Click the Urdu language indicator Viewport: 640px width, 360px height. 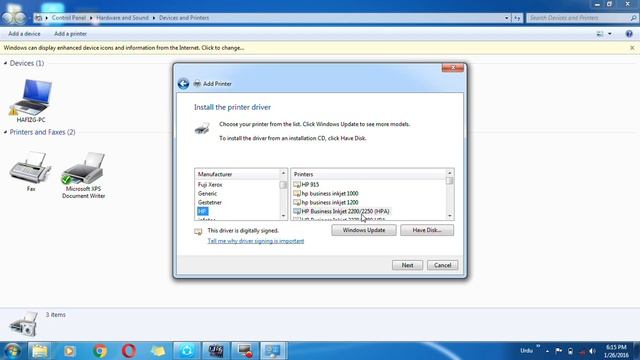[526, 351]
